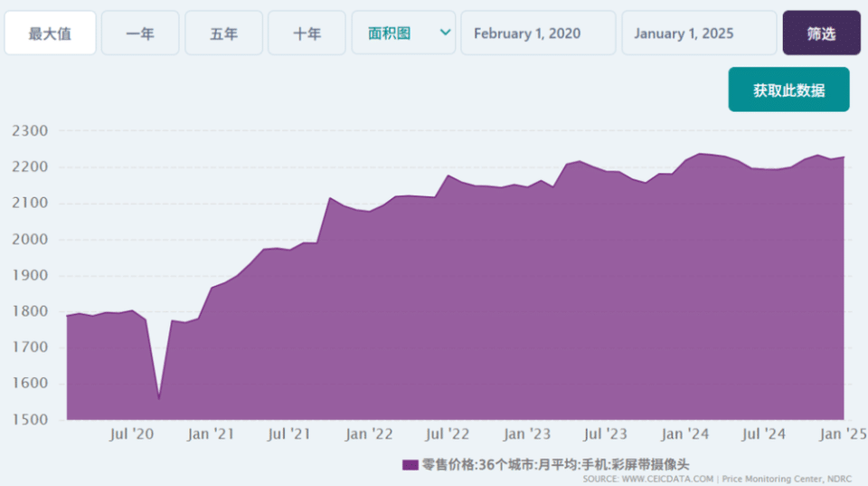Select the 十年 range option
The image size is (868, 486).
coord(307,33)
